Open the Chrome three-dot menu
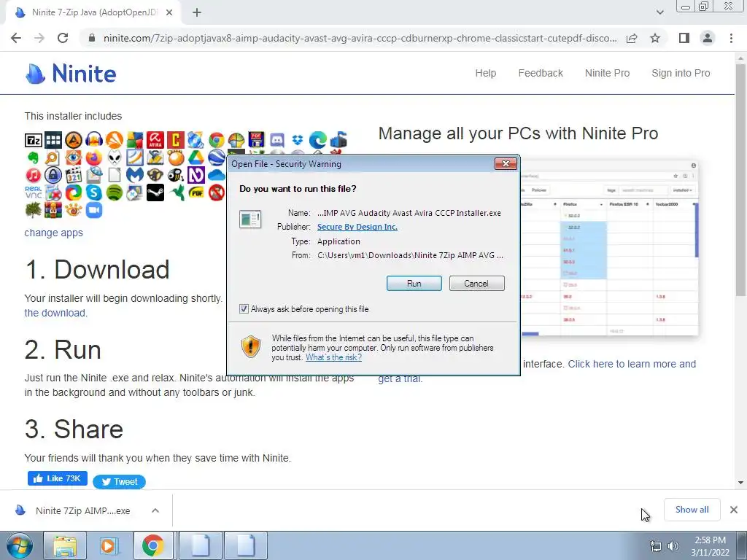 click(731, 38)
